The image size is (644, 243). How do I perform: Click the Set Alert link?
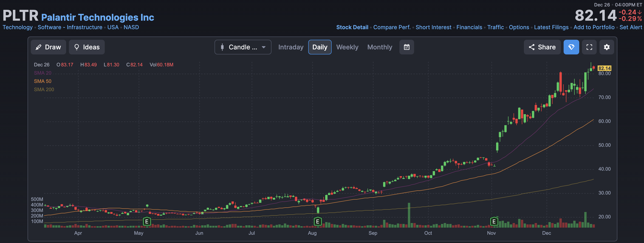pyautogui.click(x=631, y=27)
